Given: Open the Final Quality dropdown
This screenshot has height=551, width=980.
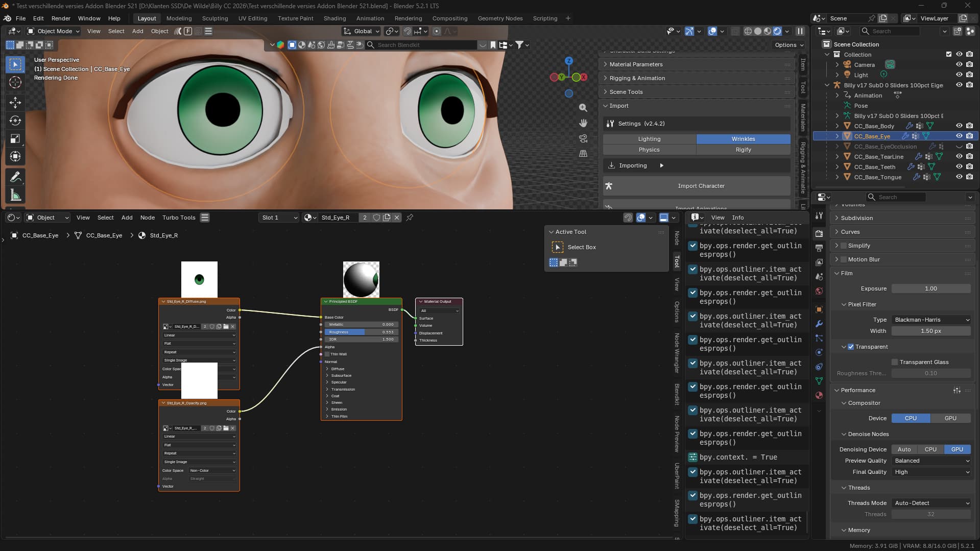Looking at the screenshot, I should pyautogui.click(x=931, y=472).
